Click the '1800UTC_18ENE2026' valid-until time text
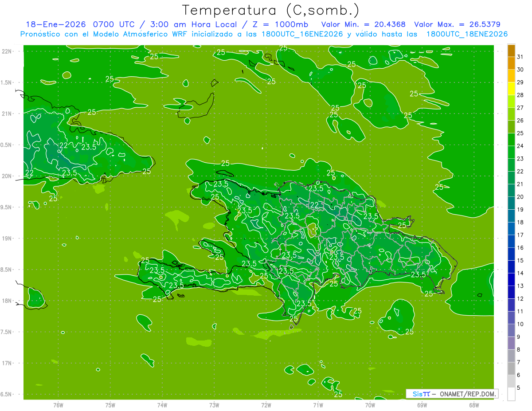 click(x=466, y=34)
